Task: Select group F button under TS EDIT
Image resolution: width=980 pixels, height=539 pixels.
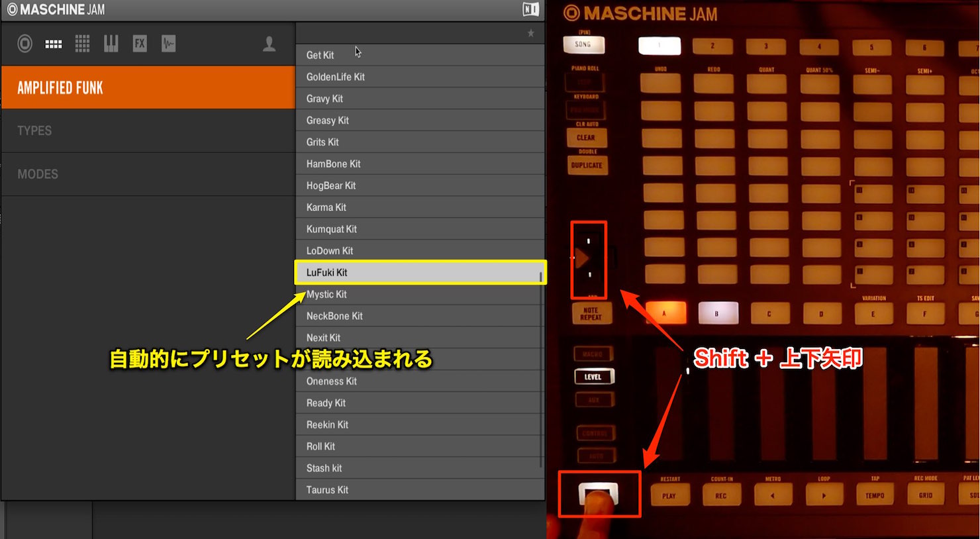Action: coord(925,314)
